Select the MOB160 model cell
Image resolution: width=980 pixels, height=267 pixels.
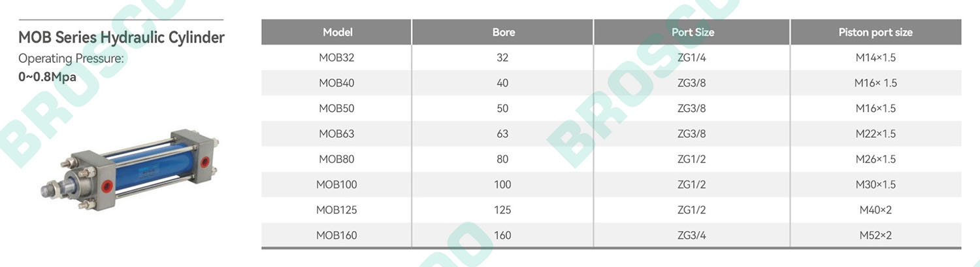(x=336, y=236)
